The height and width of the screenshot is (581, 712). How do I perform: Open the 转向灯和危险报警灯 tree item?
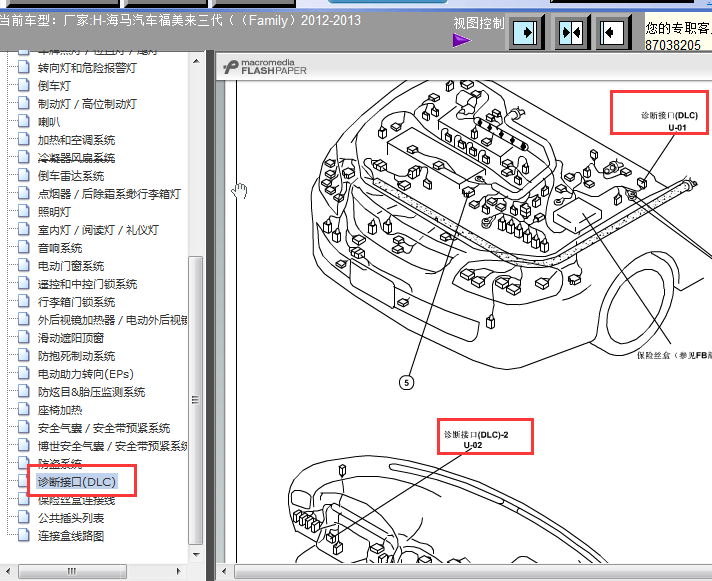tap(87, 68)
